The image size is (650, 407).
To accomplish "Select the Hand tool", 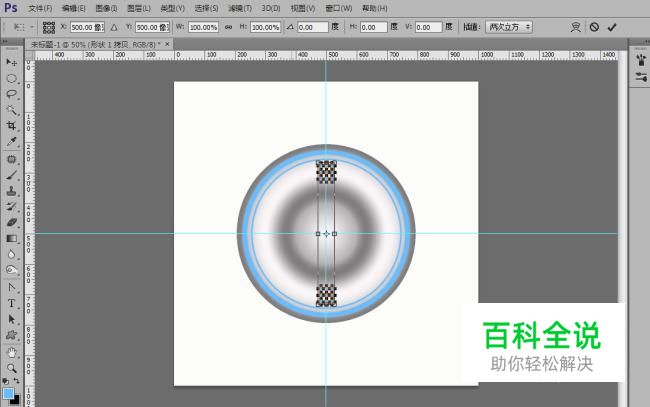I will coord(11,352).
